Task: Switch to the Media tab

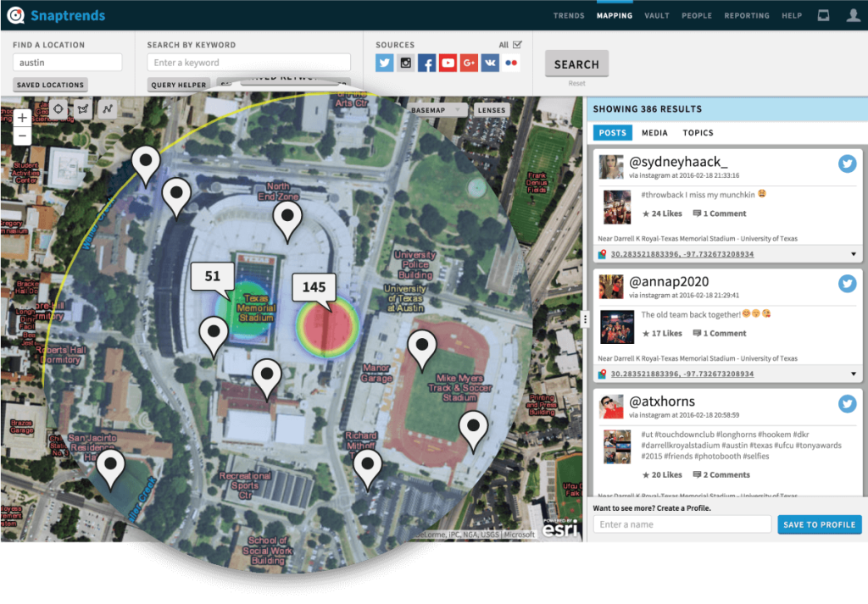Action: (654, 133)
